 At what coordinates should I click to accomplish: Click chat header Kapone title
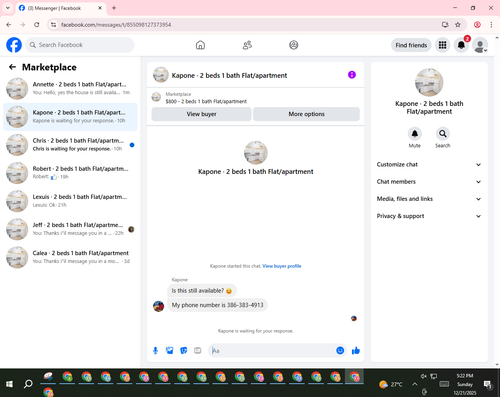[229, 75]
